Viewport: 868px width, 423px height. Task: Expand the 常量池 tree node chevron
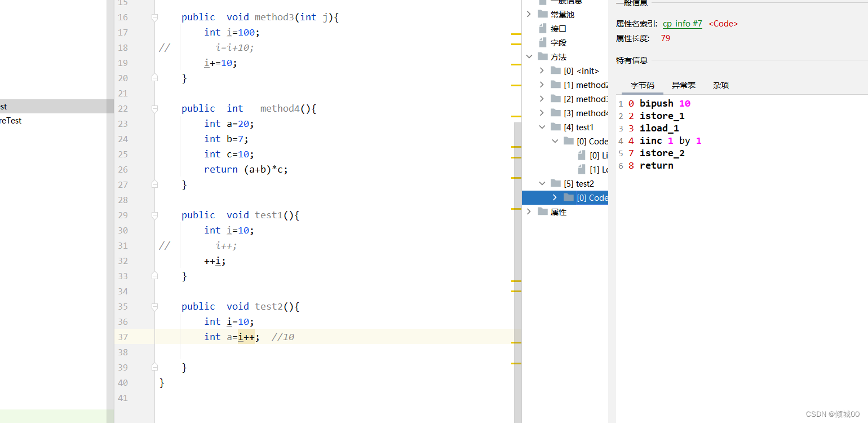coord(529,14)
